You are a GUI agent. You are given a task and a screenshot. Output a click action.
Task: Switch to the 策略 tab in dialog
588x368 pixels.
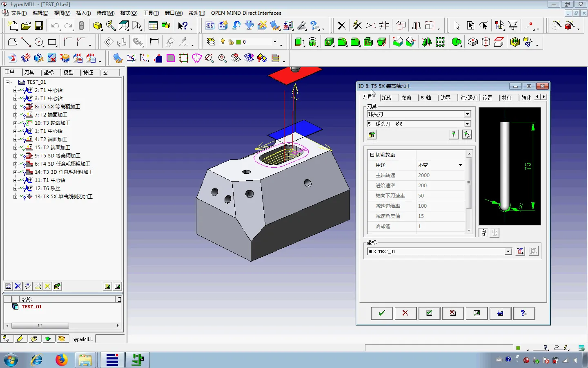pyautogui.click(x=386, y=98)
